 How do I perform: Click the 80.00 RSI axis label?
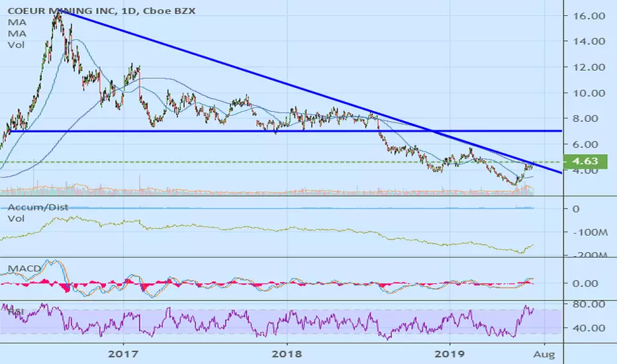589,304
